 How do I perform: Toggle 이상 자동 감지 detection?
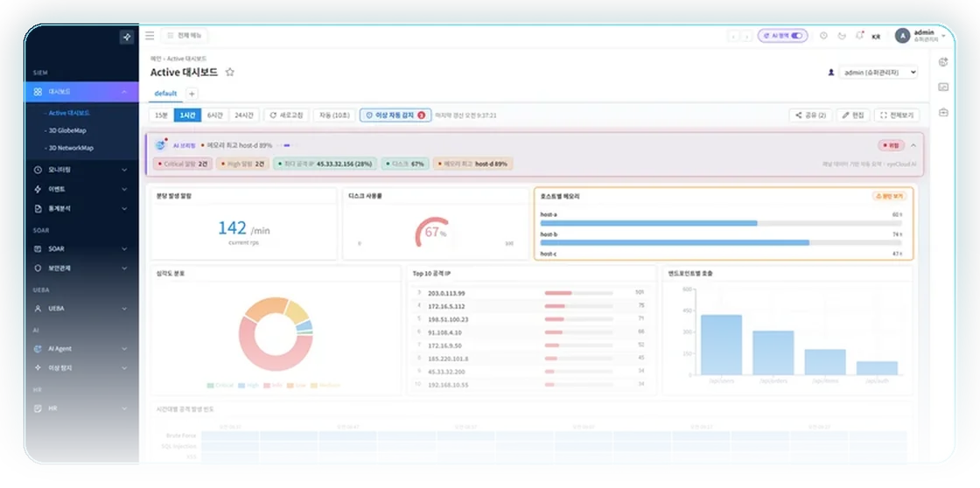point(395,115)
